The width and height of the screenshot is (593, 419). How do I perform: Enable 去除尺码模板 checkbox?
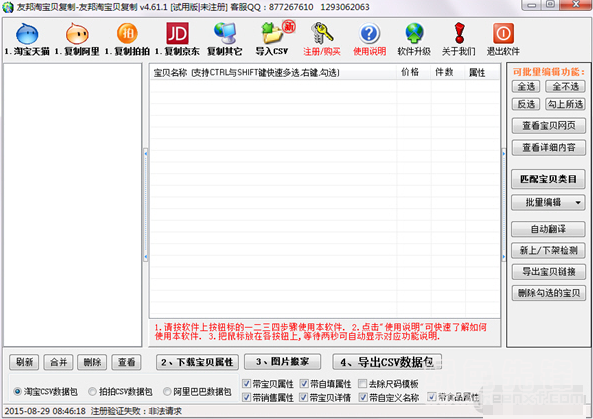362,384
